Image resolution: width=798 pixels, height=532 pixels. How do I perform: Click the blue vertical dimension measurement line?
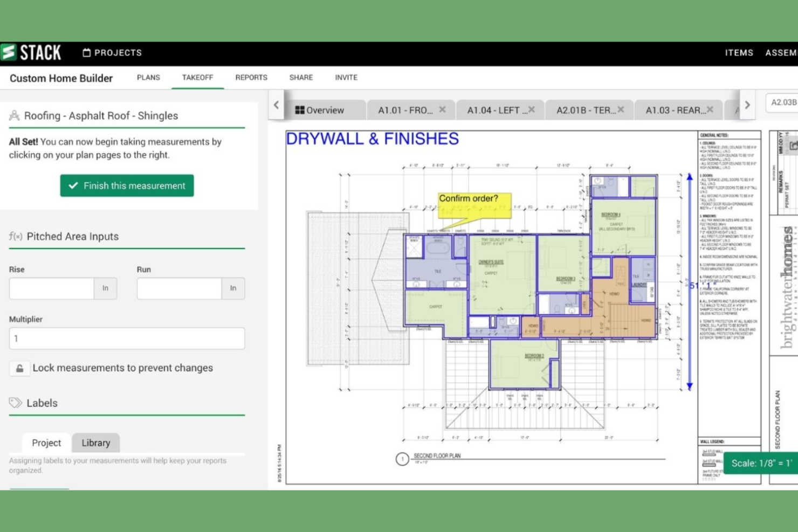(689, 281)
